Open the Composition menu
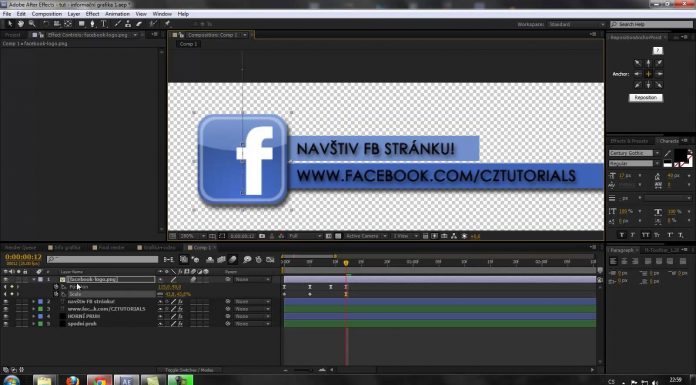Screen dimensions: 696x385 (x=47, y=14)
